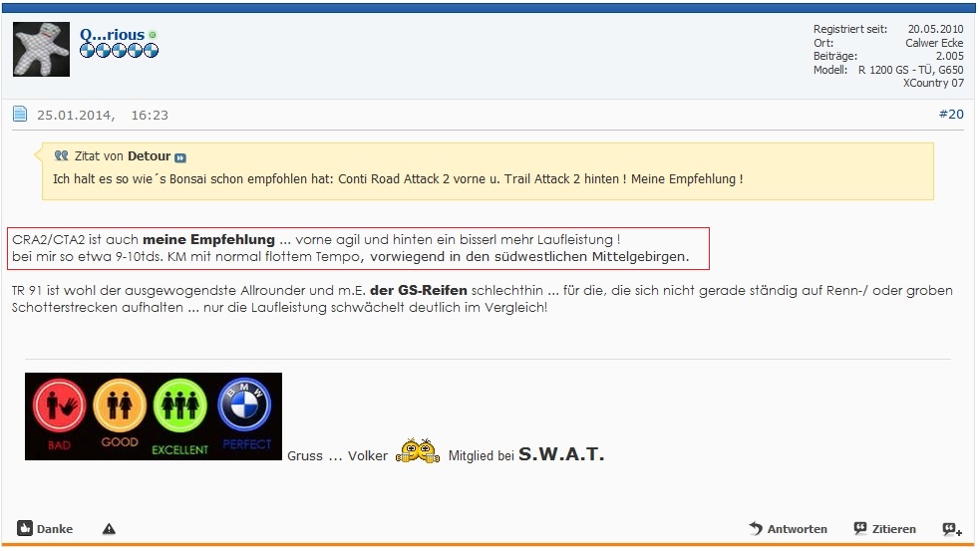980x551 pixels.
Task: Click the Q...rious user avatar image
Action: (x=41, y=50)
